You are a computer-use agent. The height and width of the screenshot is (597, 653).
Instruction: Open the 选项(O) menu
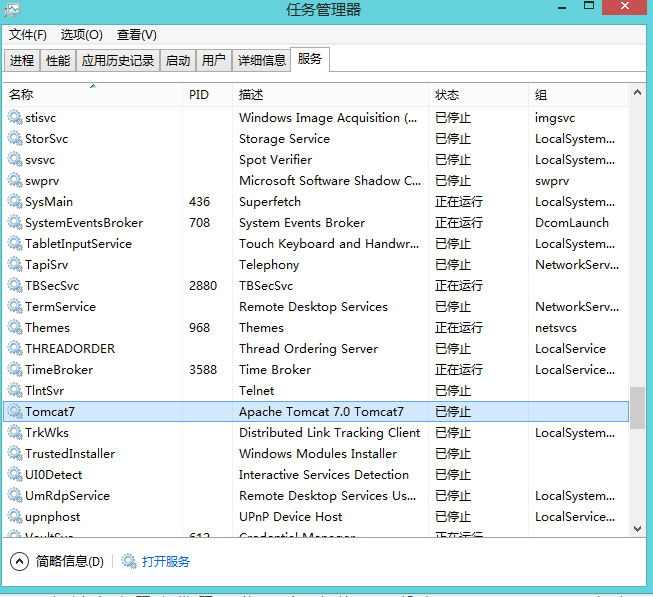(82, 35)
